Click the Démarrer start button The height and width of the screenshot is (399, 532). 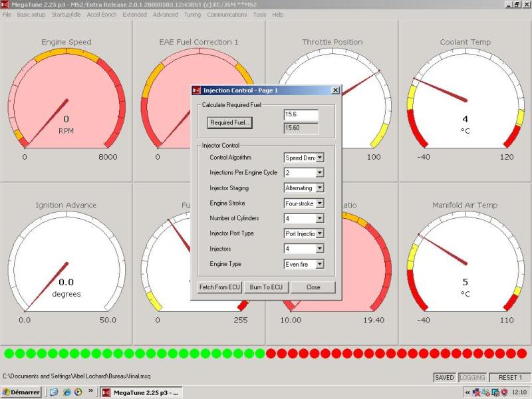21,392
